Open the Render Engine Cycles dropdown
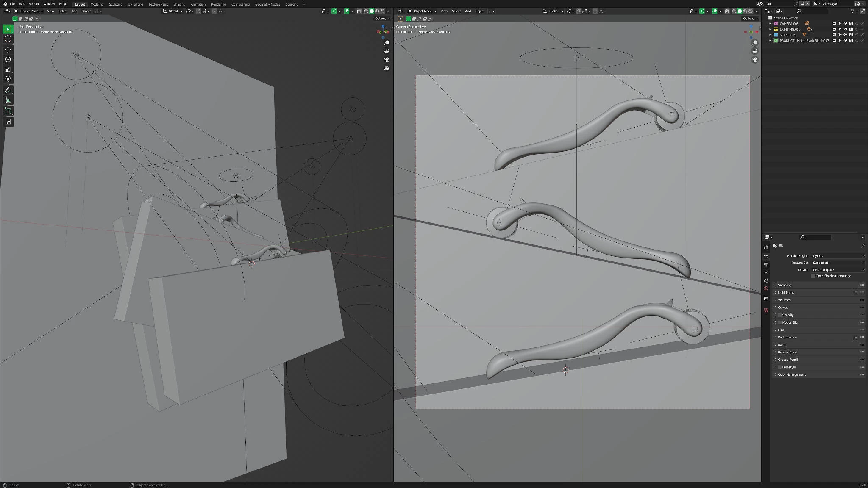The width and height of the screenshot is (868, 488). click(838, 256)
